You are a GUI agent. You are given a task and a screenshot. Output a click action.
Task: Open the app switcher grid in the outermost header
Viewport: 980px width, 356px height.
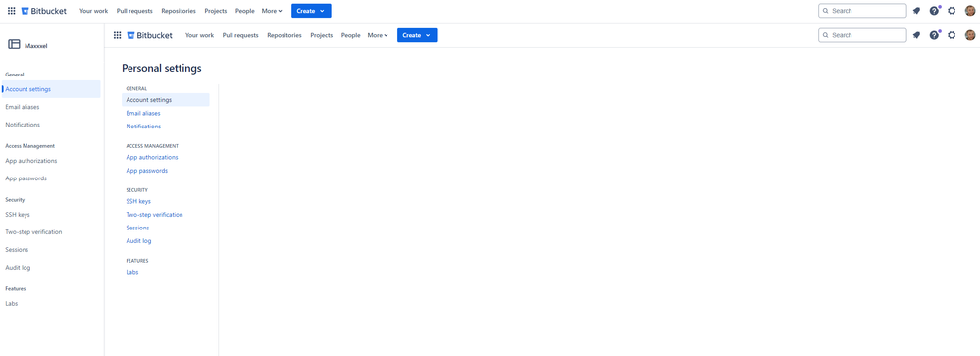(x=11, y=11)
